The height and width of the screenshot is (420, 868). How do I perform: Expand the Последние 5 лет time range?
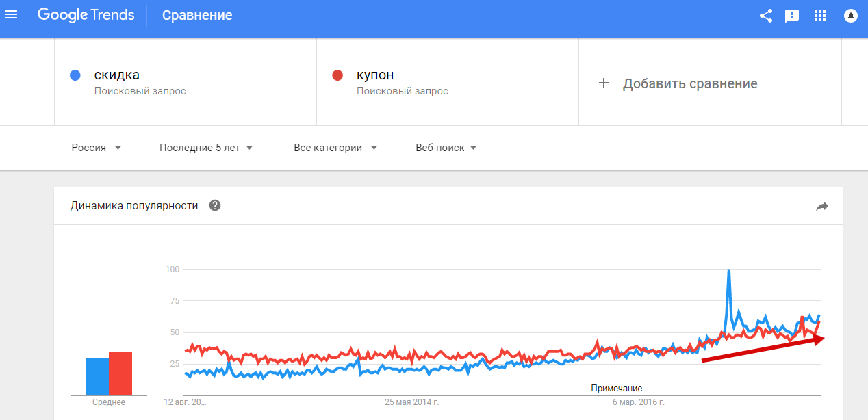pyautogui.click(x=206, y=148)
